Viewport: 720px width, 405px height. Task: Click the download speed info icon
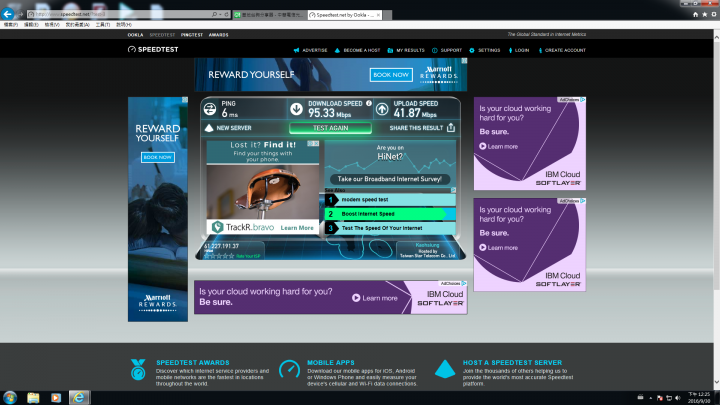[369, 104]
